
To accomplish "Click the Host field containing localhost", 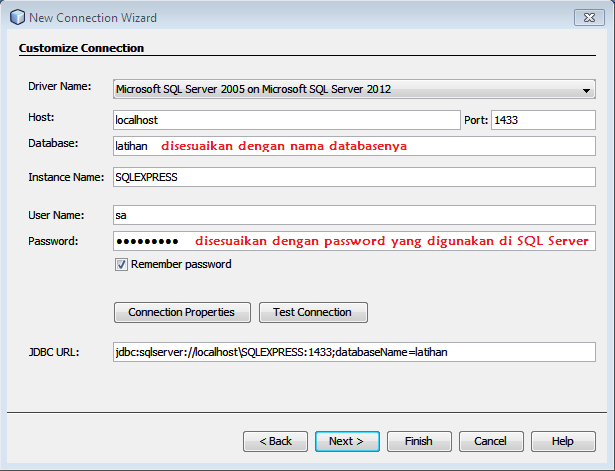I will click(x=287, y=120).
